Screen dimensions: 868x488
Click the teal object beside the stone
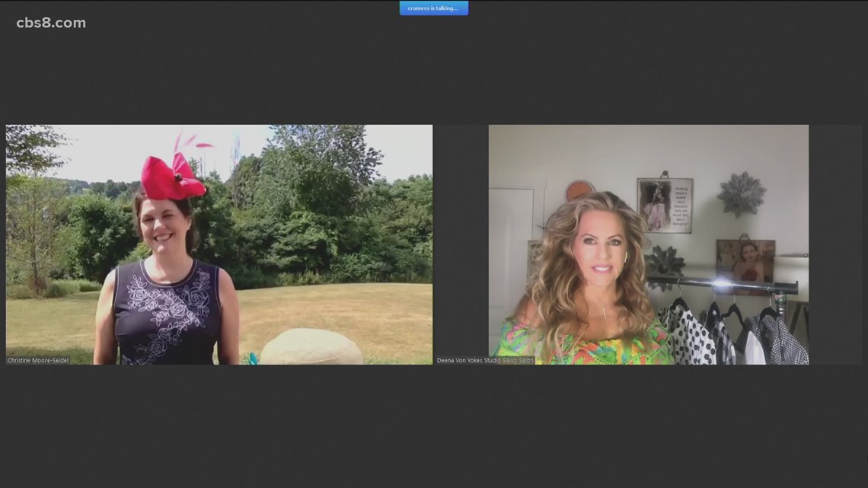coord(253,359)
